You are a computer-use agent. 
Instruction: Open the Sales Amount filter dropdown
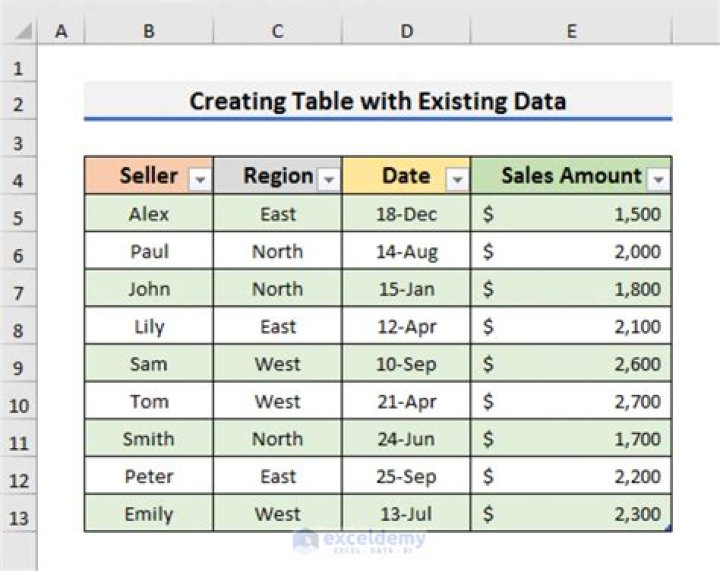click(x=658, y=180)
